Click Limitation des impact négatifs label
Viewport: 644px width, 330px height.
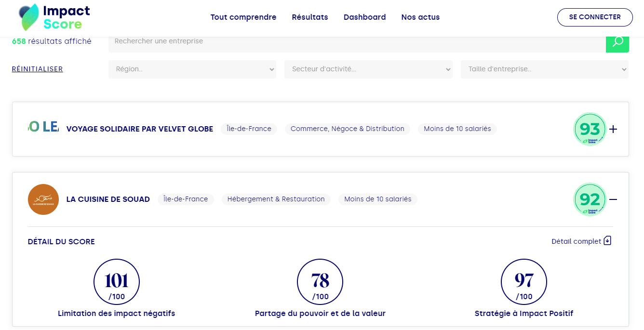117,314
